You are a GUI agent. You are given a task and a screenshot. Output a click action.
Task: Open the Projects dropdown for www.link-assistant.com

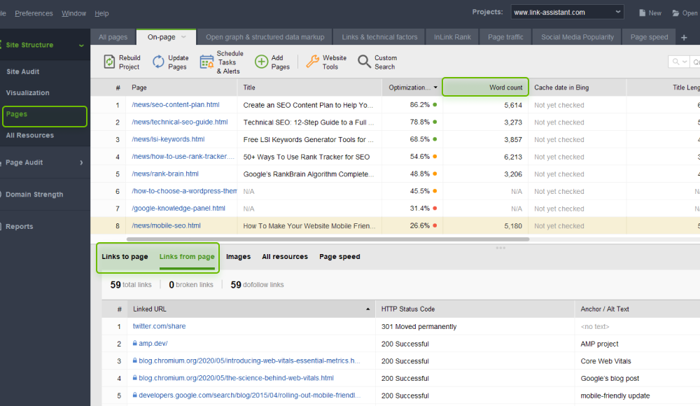pos(566,13)
